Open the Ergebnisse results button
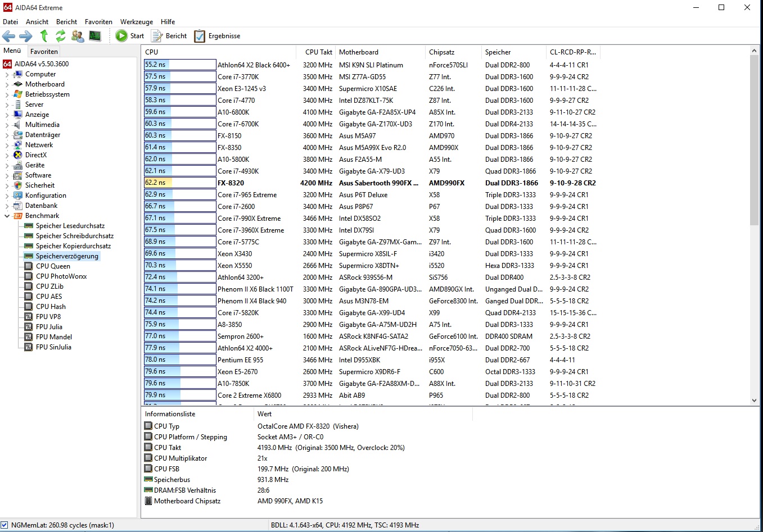This screenshot has width=763, height=532. (x=217, y=36)
